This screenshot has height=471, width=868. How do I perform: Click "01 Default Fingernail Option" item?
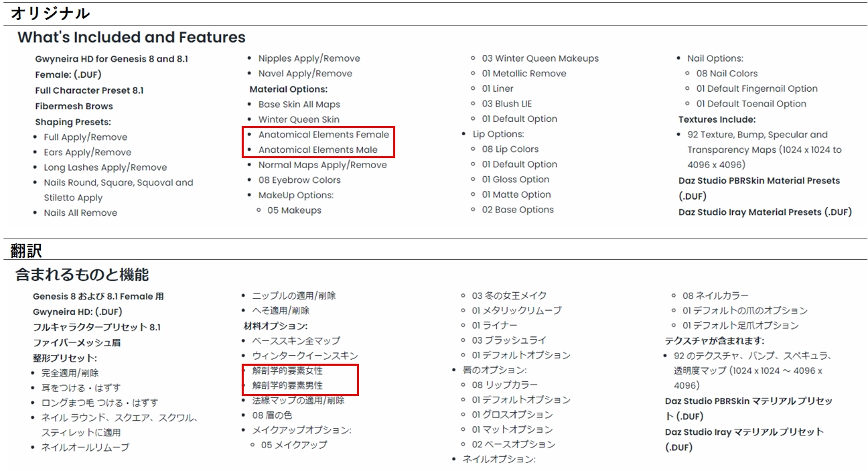coord(756,89)
